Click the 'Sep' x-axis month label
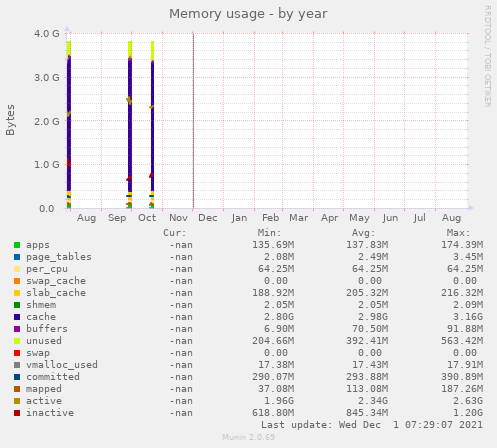Screen dimensions: 497x448 point(117,219)
